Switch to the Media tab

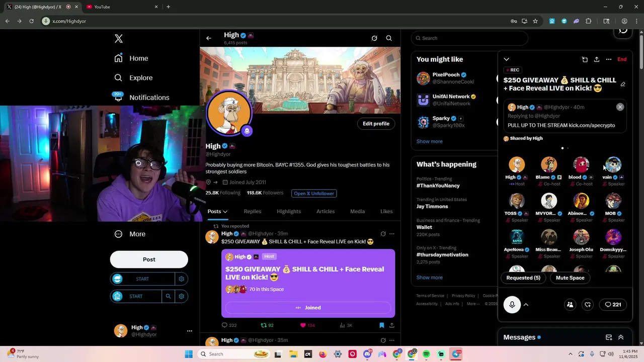tap(358, 212)
